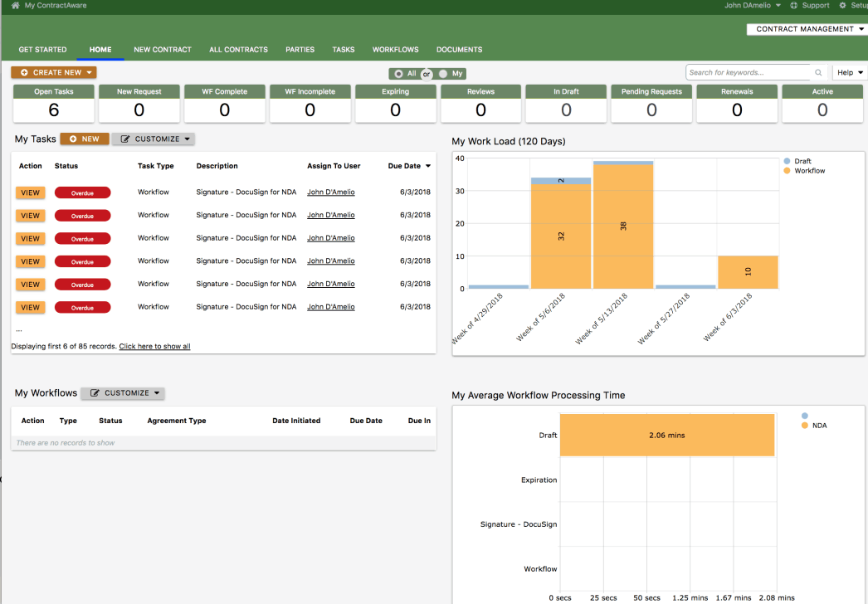The image size is (868, 604).
Task: Click the 'Click here to show all' link
Action: point(154,347)
